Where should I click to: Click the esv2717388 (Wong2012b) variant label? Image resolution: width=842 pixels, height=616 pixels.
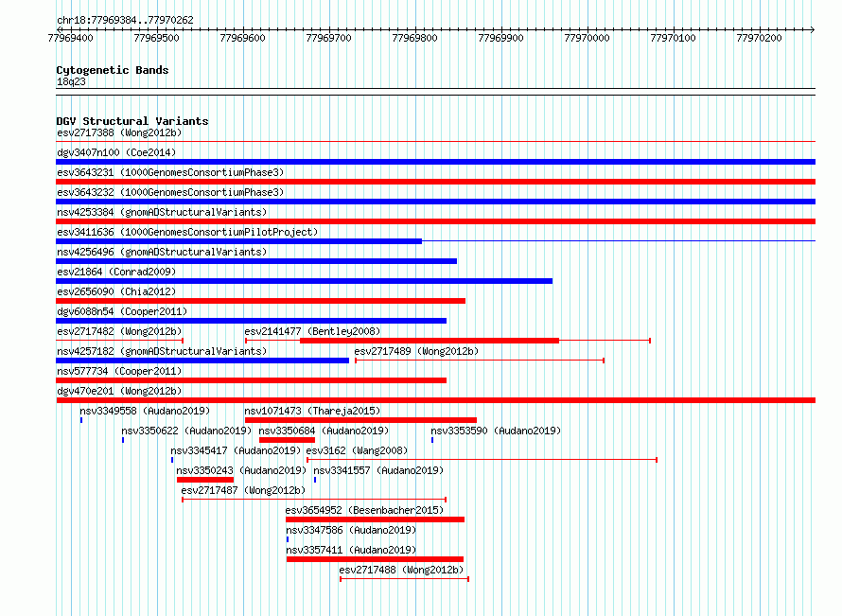point(119,132)
